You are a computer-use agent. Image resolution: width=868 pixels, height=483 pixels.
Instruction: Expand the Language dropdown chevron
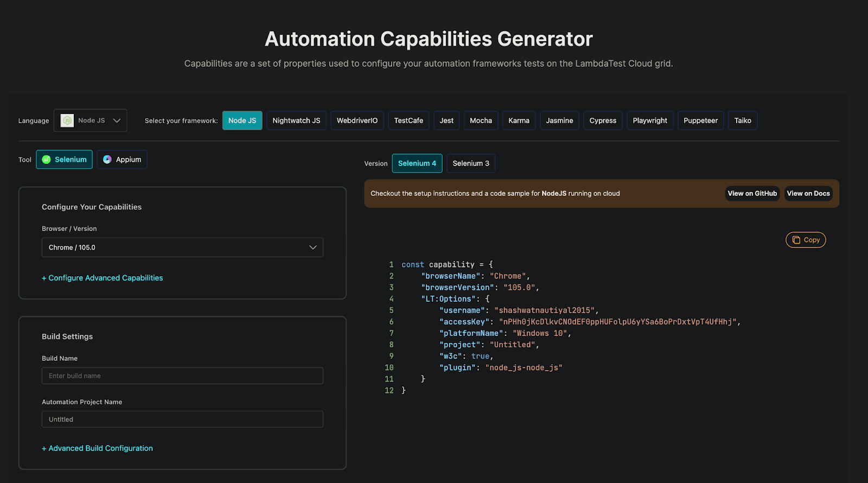[117, 120]
